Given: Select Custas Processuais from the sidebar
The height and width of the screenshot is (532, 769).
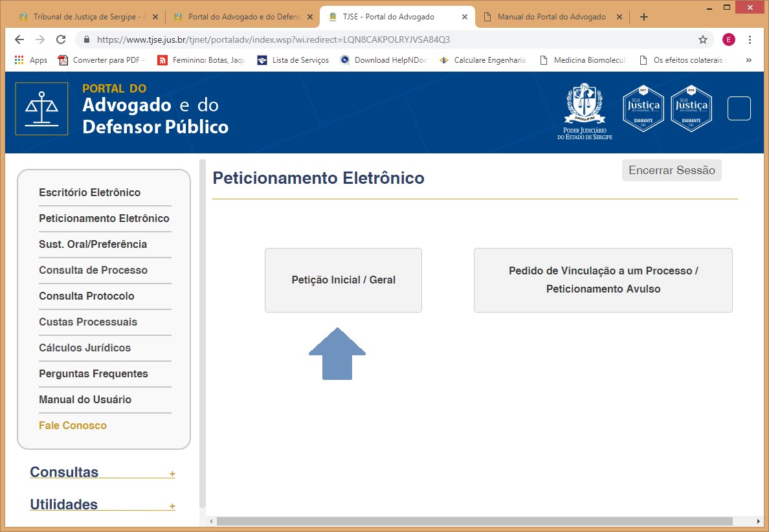Looking at the screenshot, I should pos(88,322).
